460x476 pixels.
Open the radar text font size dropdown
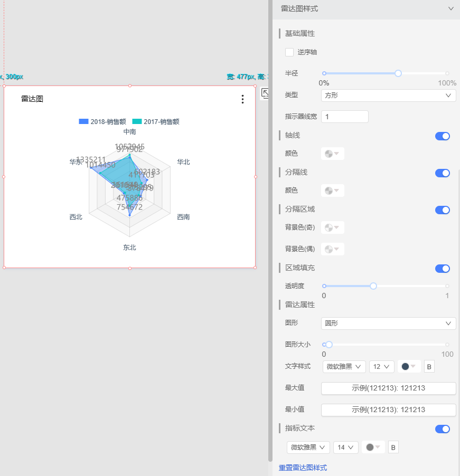[381, 367]
